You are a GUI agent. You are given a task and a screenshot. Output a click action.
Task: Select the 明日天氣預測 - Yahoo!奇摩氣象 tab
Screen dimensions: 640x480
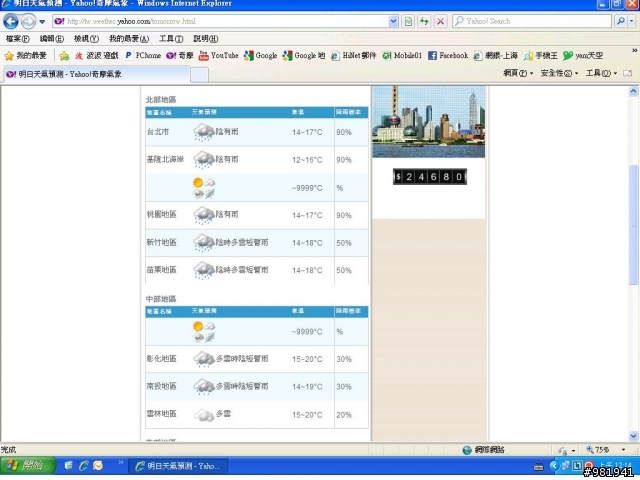click(96, 74)
